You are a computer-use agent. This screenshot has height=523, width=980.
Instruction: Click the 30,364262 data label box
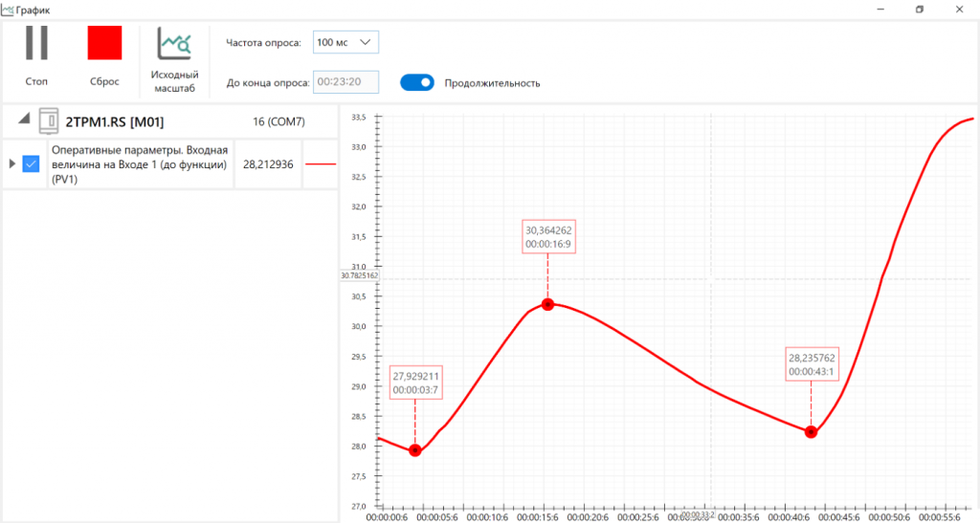coord(548,236)
